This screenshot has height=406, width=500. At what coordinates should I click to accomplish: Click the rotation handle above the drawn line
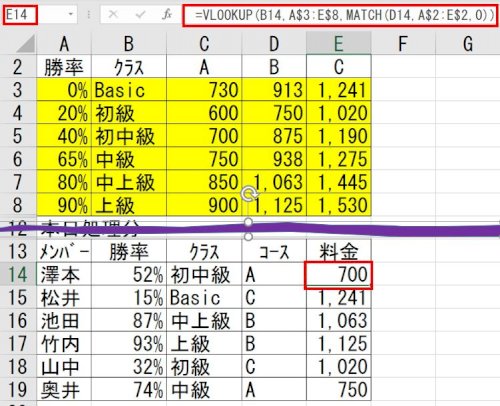pyautogui.click(x=248, y=194)
